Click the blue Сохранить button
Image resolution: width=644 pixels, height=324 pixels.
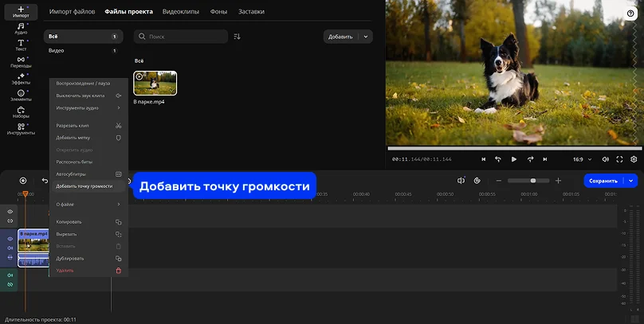[x=603, y=181]
